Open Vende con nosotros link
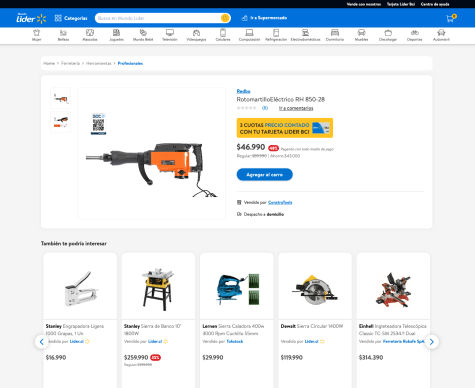Viewport: 475px width, 388px height. point(364,4)
